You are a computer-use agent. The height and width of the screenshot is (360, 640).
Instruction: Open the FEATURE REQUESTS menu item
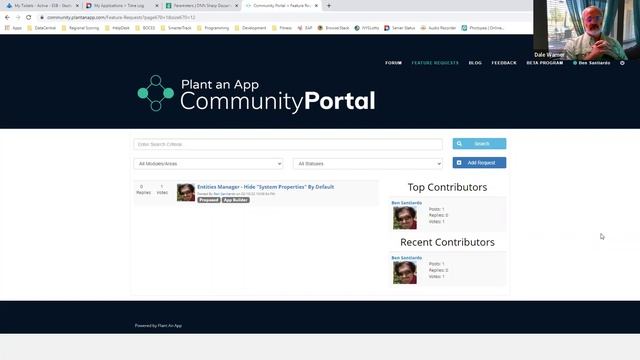coord(435,63)
